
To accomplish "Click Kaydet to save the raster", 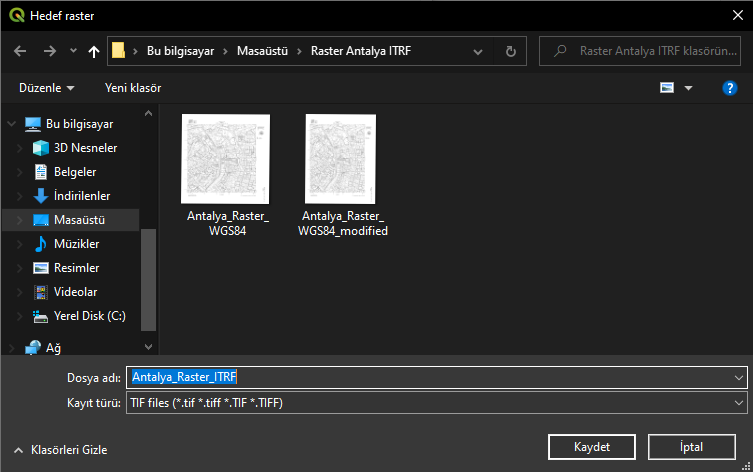I will pyautogui.click(x=592, y=447).
